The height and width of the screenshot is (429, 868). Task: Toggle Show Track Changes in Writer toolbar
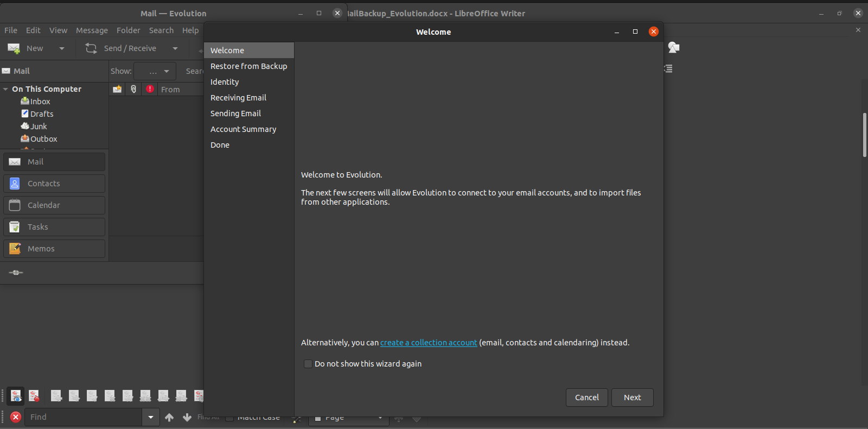point(16,396)
